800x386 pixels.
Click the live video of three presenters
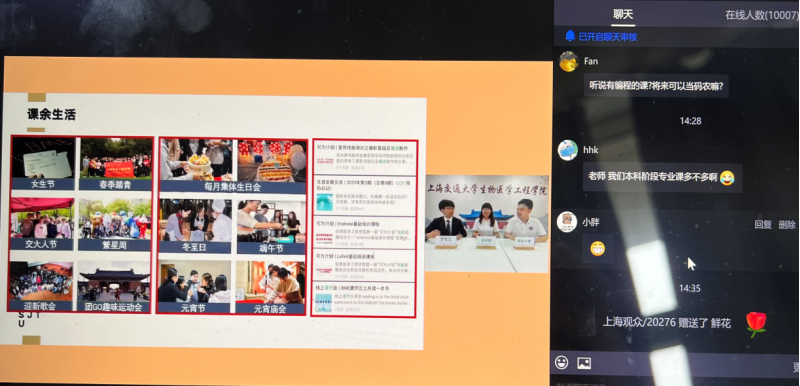click(x=487, y=223)
